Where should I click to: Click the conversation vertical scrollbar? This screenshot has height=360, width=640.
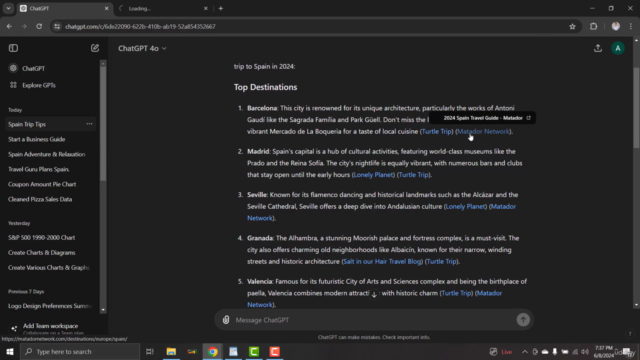click(636, 108)
